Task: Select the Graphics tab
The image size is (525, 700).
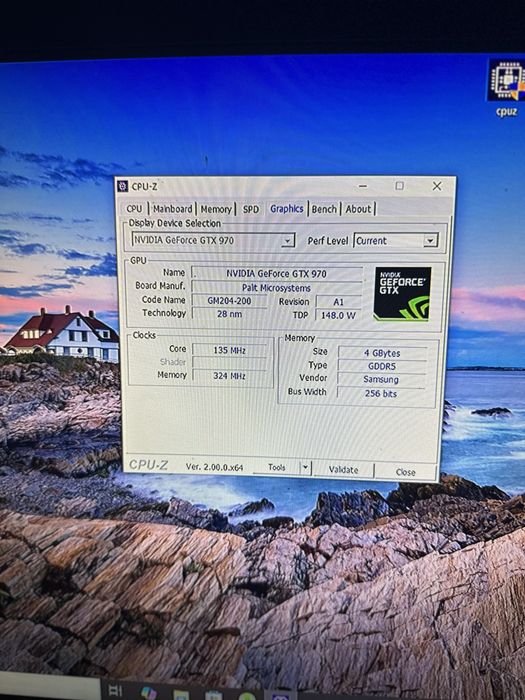Action: click(x=287, y=208)
